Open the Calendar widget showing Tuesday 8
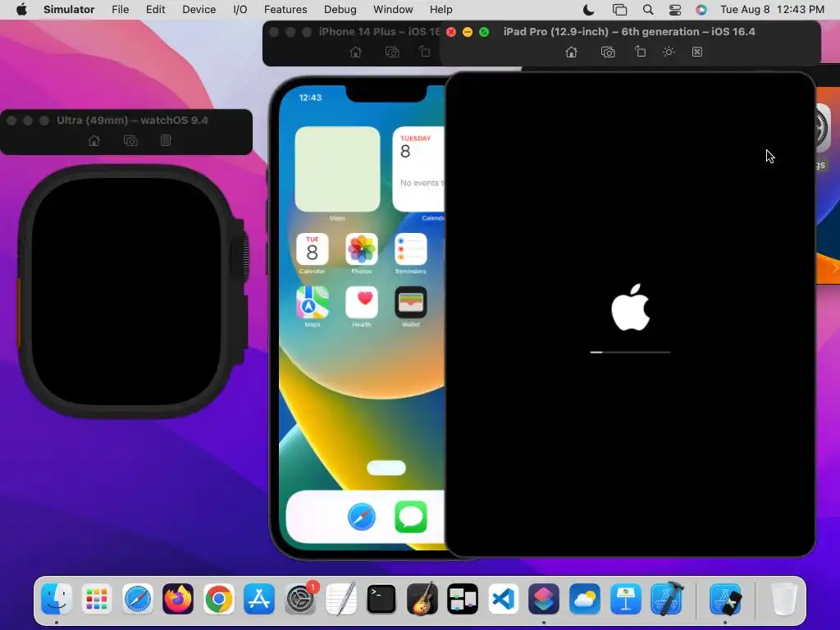The height and width of the screenshot is (630, 840). point(418,169)
